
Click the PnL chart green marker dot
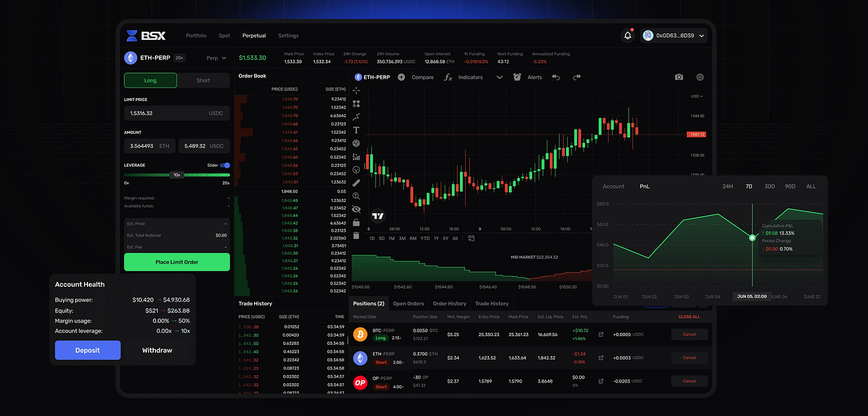[752, 237]
